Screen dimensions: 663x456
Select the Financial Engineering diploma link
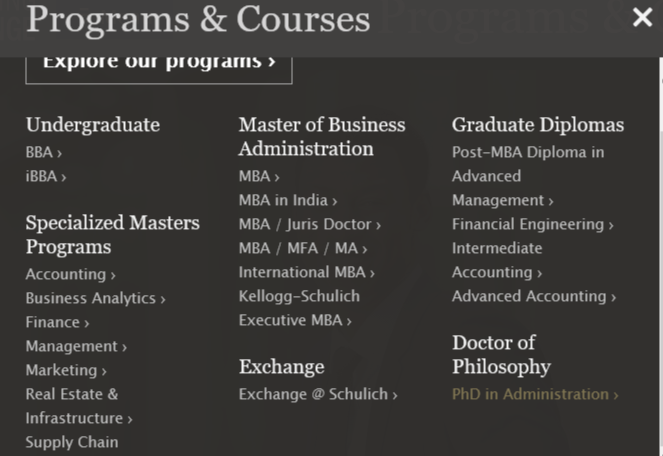[532, 224]
